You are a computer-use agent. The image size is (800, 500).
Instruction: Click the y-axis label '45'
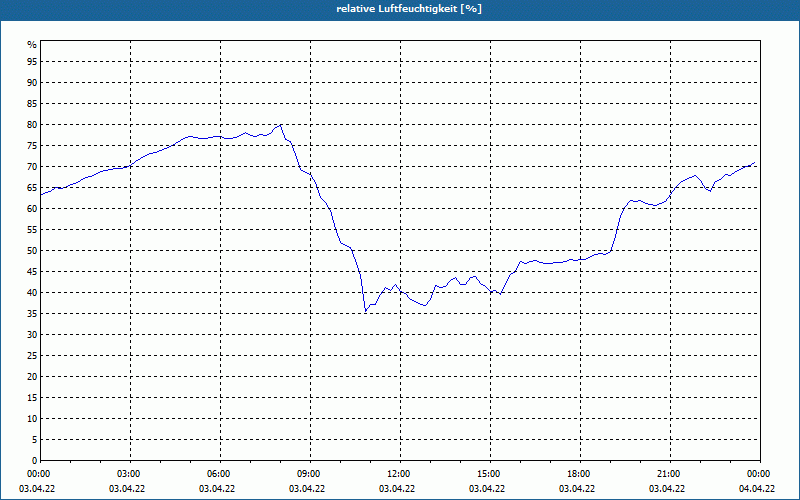[32, 271]
